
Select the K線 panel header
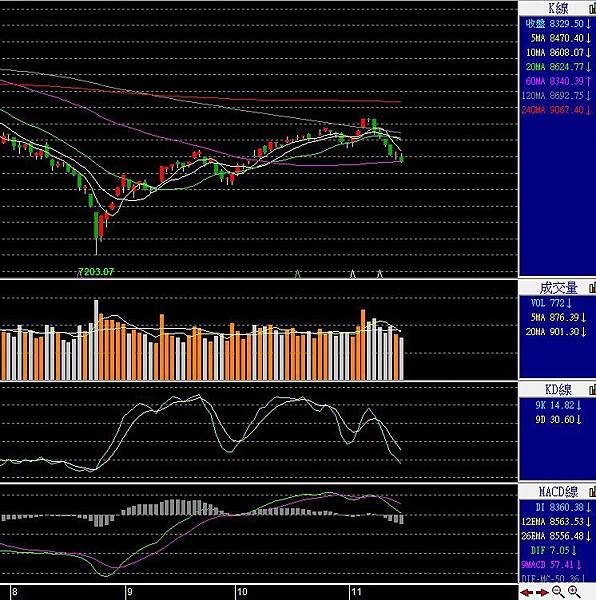(558, 8)
